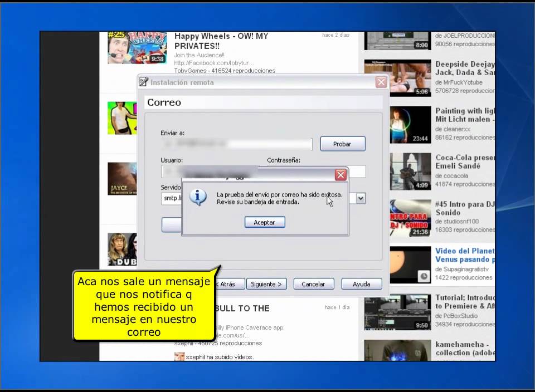Open Premiere tutorial thumbnail 9:50
Screen dimensions: 535x392
(398, 313)
